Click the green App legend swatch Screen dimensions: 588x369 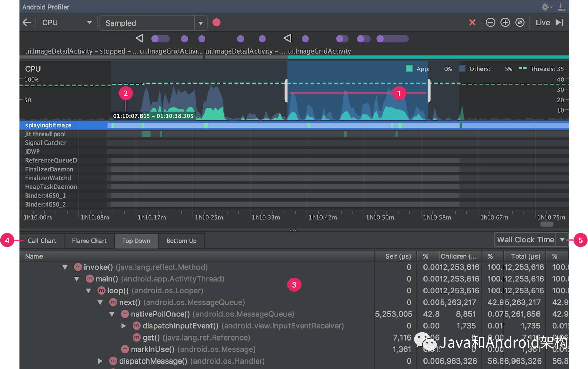[409, 69]
